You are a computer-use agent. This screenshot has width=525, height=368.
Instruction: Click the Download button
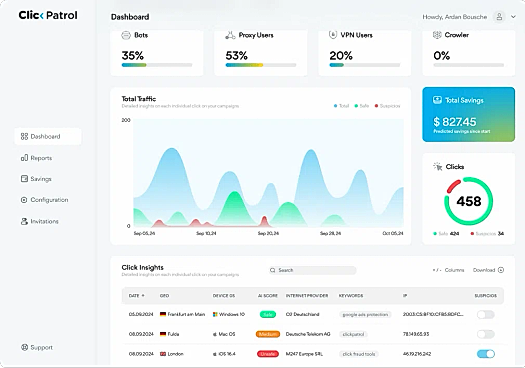(x=488, y=270)
